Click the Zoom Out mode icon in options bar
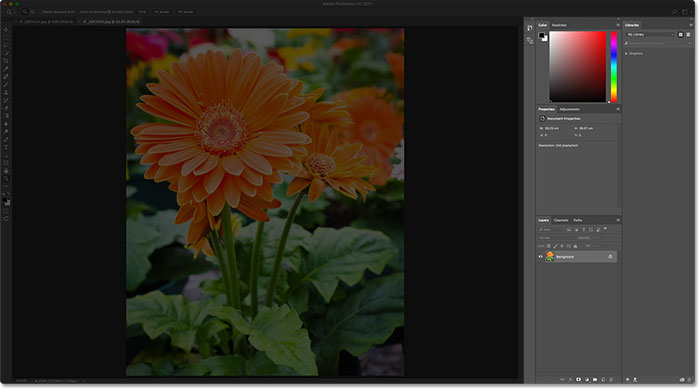The image size is (700, 390). click(x=33, y=12)
